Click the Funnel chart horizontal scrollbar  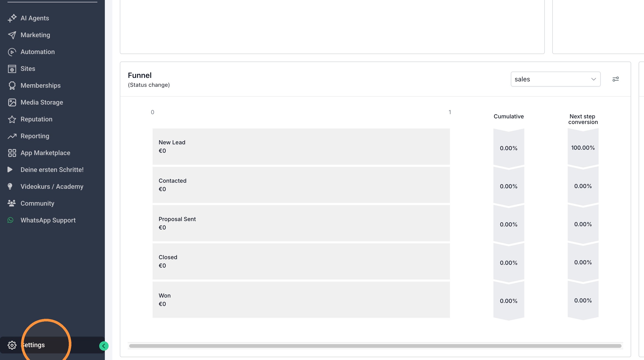click(375, 346)
